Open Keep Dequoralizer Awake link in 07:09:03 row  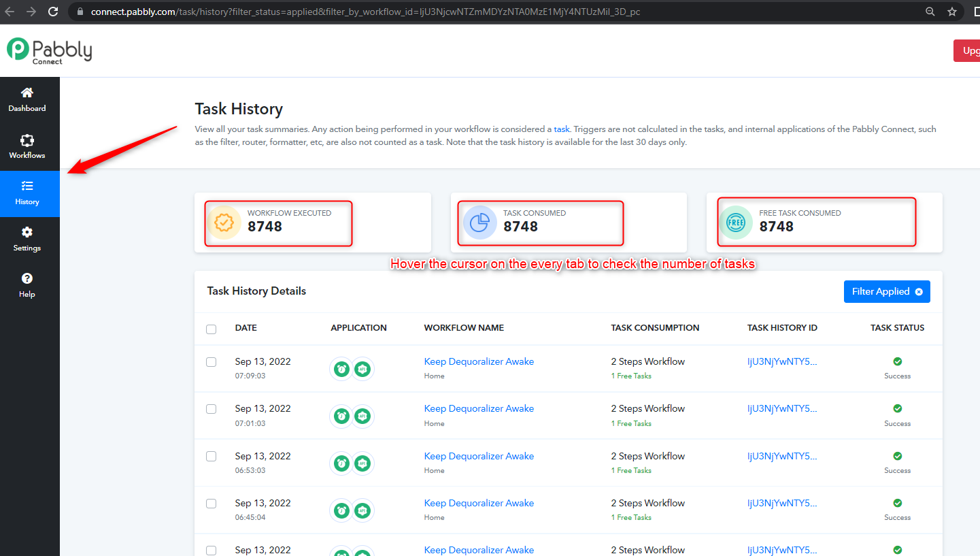tap(479, 361)
